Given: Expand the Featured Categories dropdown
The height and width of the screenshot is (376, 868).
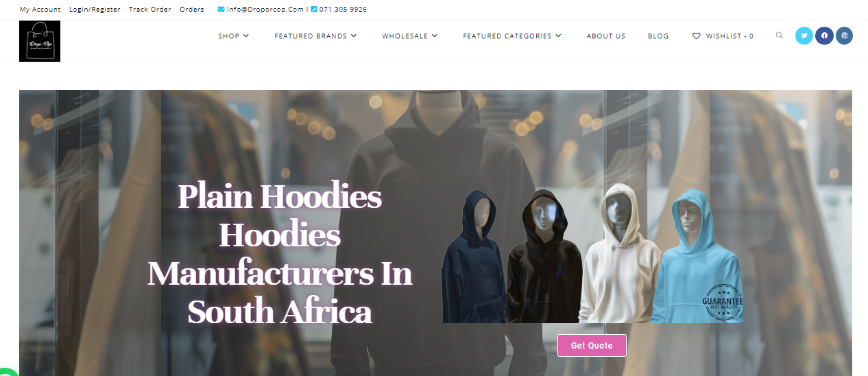Looking at the screenshot, I should (512, 36).
